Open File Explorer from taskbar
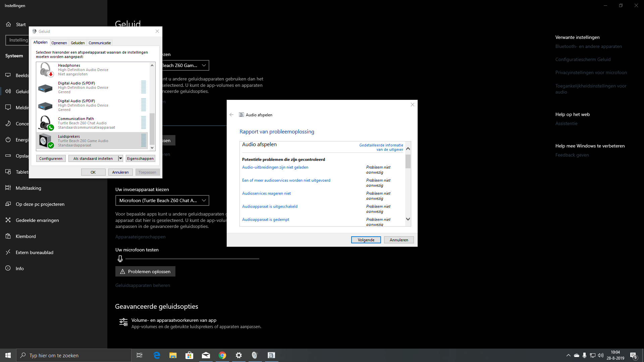 tap(173, 355)
